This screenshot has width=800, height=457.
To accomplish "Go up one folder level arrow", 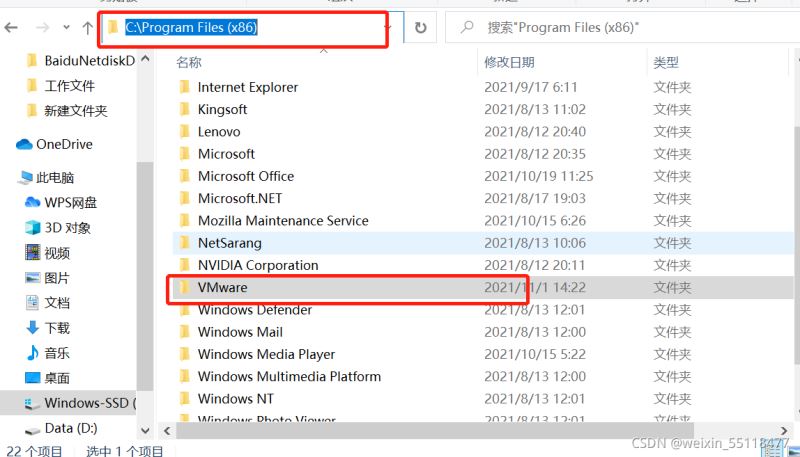I will [87, 28].
